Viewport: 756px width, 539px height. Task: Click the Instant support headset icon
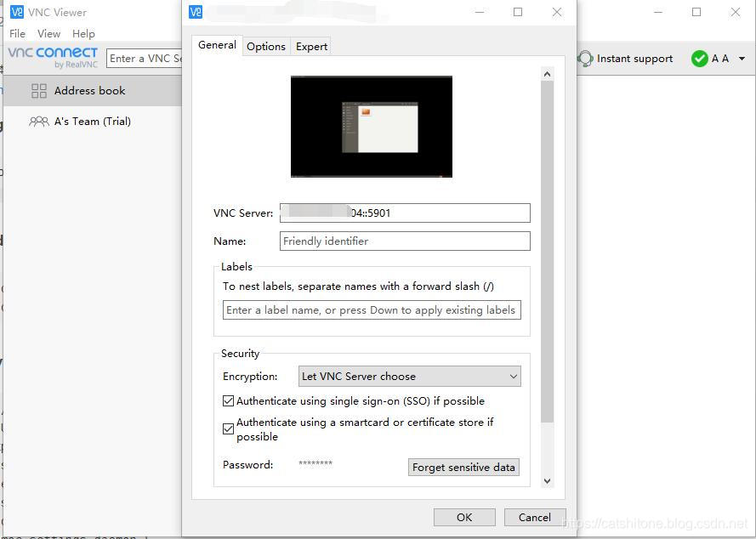coord(585,59)
